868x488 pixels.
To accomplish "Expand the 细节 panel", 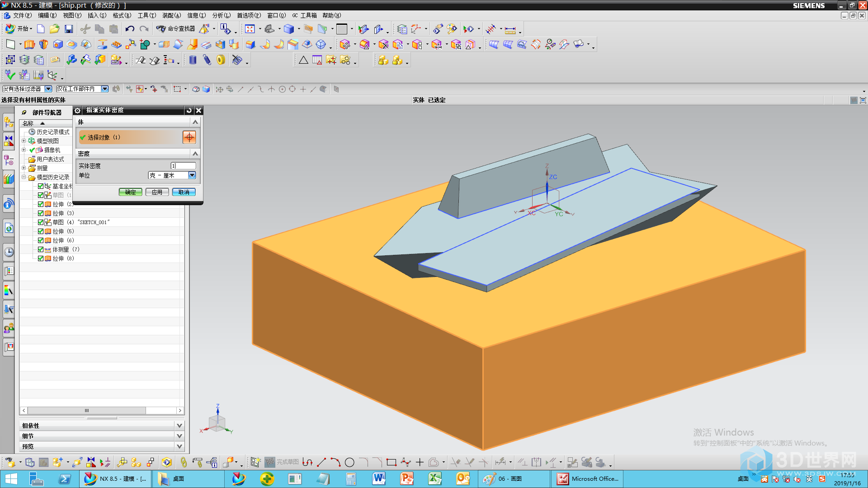I will click(179, 436).
